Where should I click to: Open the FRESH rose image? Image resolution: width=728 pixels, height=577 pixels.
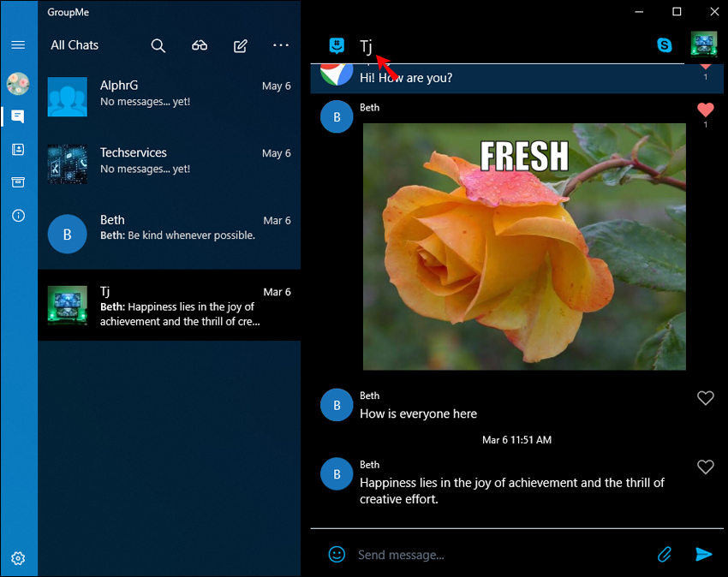524,247
